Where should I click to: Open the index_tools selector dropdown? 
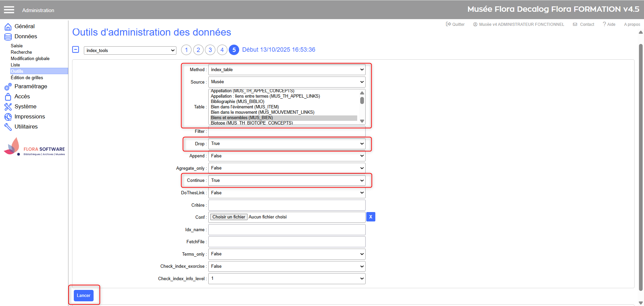[x=130, y=50]
